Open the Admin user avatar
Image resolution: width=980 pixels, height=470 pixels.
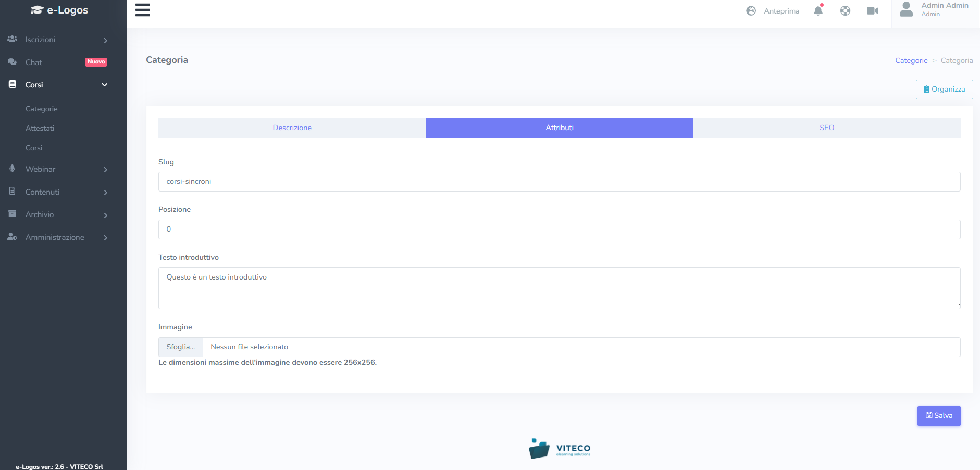point(906,9)
